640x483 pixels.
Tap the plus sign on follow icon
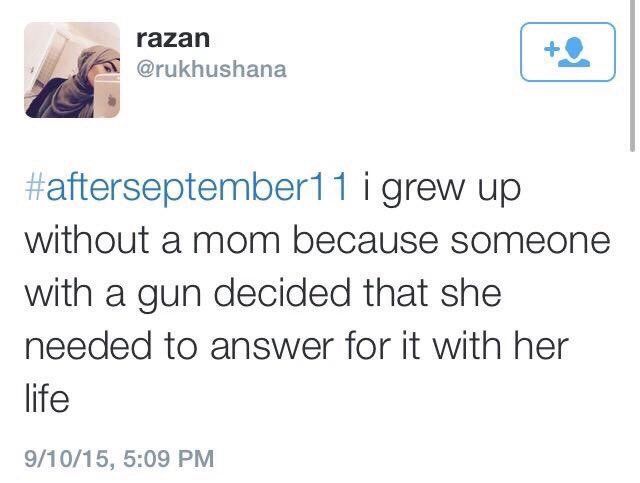(549, 47)
